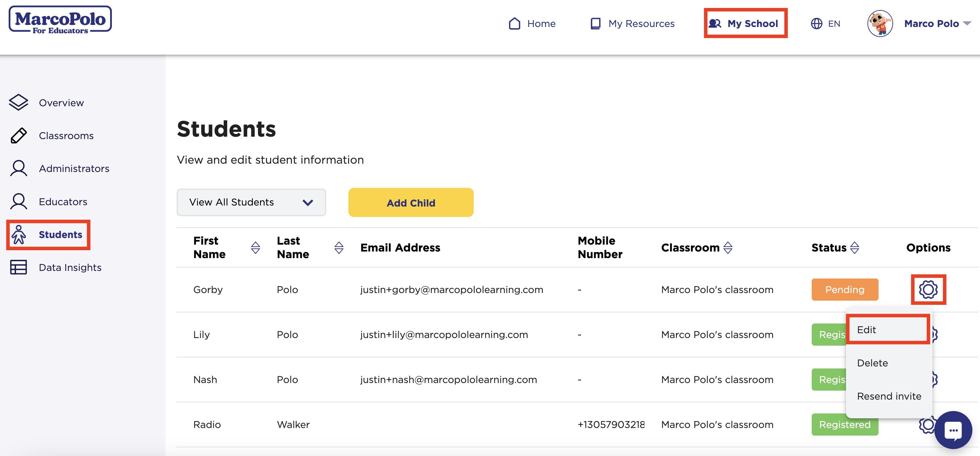The image size is (980, 456).
Task: Click the Students child icon
Action: [19, 235]
